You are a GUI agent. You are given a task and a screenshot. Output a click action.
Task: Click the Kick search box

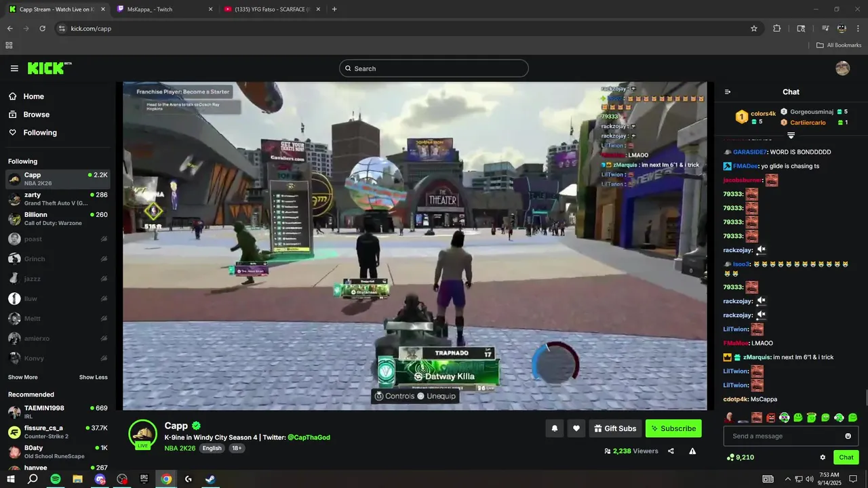(433, 68)
